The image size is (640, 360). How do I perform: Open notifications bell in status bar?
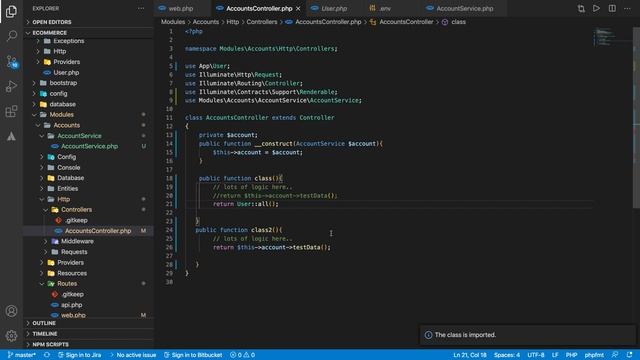tap(629, 355)
